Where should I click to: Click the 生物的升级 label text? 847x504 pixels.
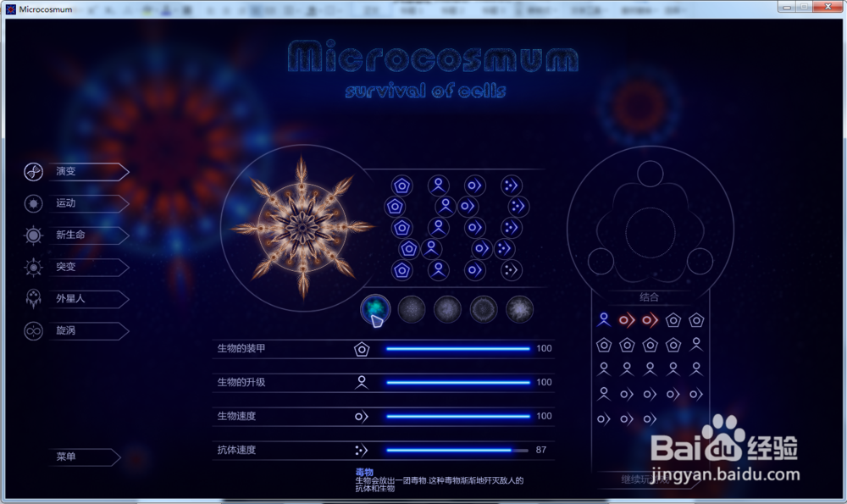pos(241,383)
